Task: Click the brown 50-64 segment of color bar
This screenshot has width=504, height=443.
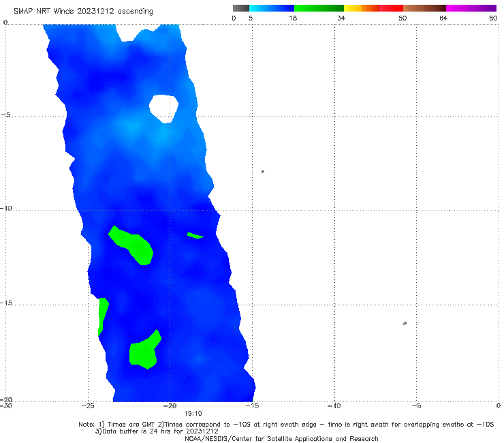Action: (x=424, y=8)
